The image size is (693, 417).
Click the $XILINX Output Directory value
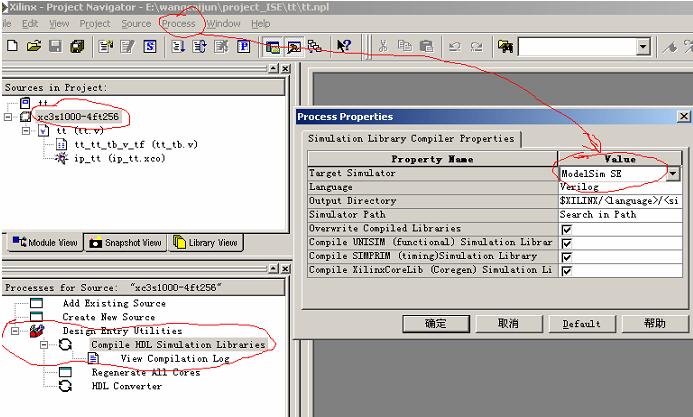coord(620,201)
